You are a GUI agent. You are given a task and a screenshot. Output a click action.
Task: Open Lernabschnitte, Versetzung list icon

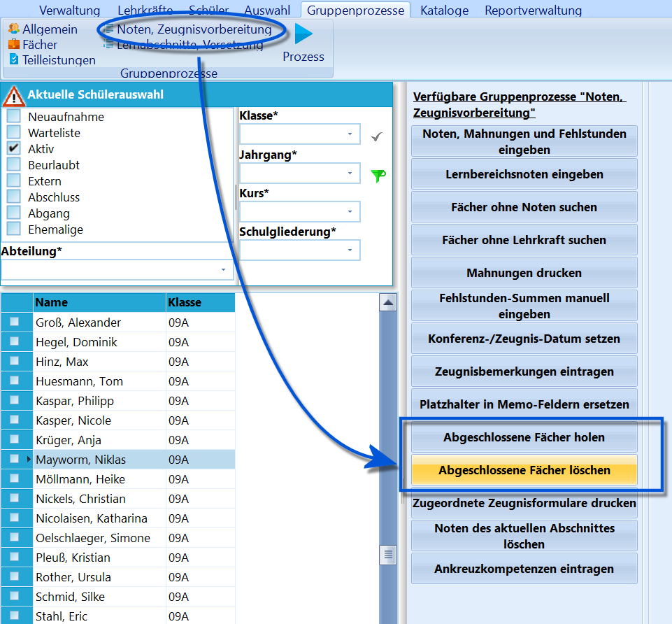[x=109, y=44]
